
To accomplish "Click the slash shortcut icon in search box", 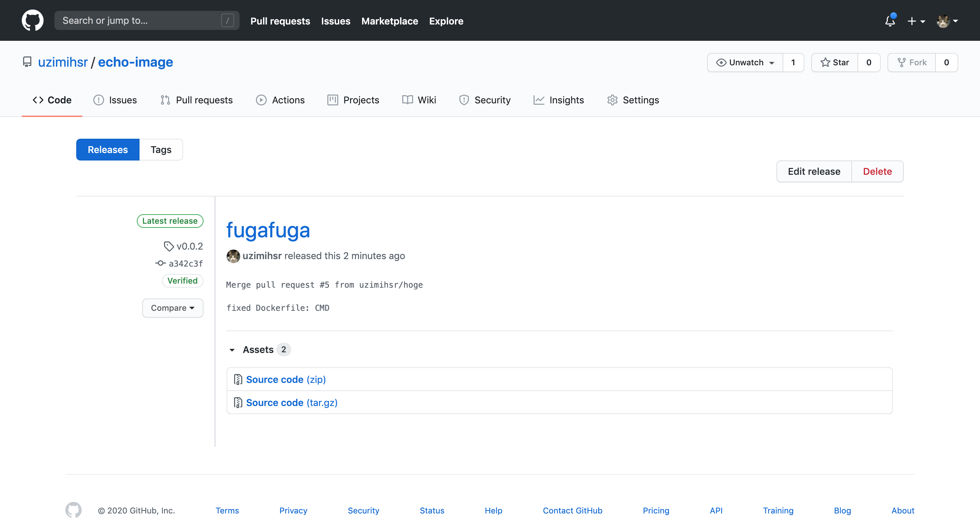I will click(x=228, y=20).
